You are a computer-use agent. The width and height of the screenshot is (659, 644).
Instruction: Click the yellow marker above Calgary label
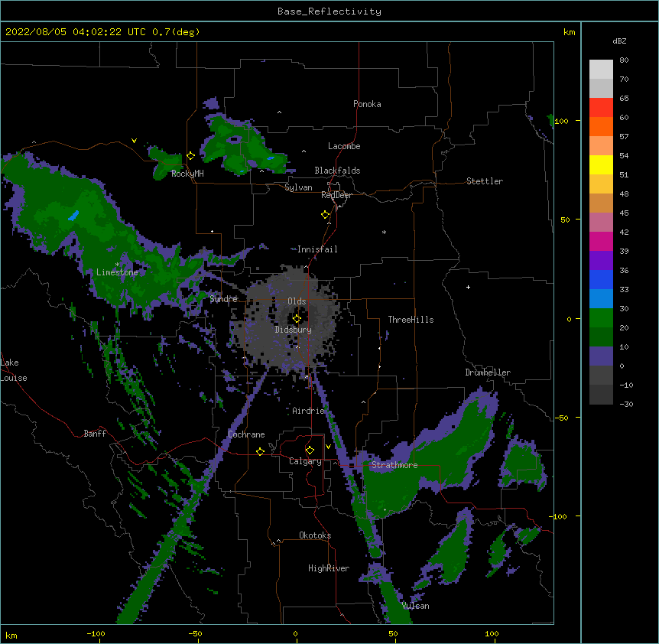coord(310,450)
